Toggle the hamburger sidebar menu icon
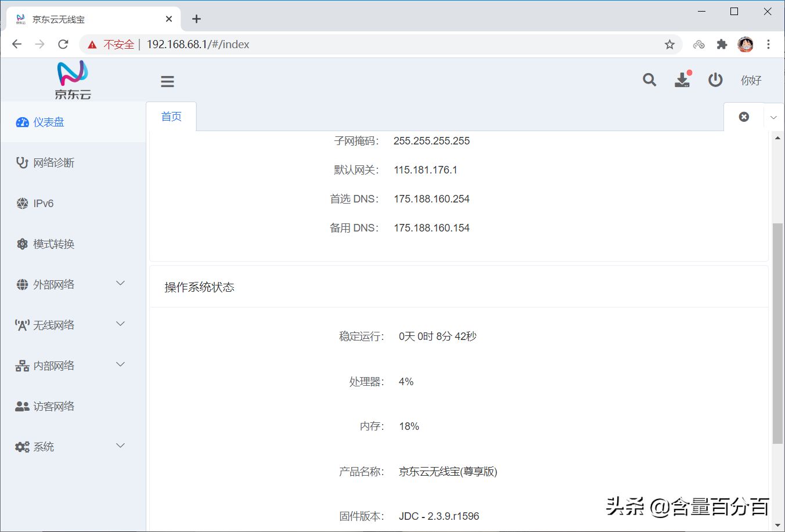785x532 pixels. tap(167, 82)
